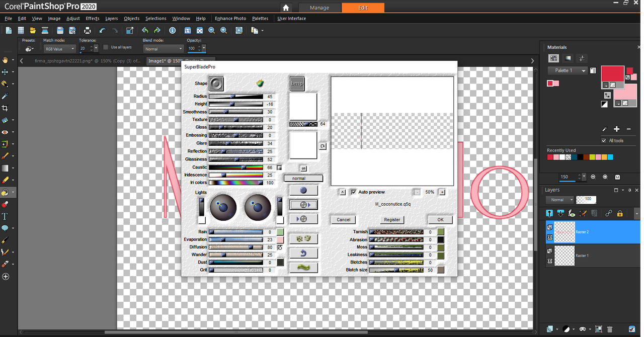Open the Effects menu

[93, 19]
